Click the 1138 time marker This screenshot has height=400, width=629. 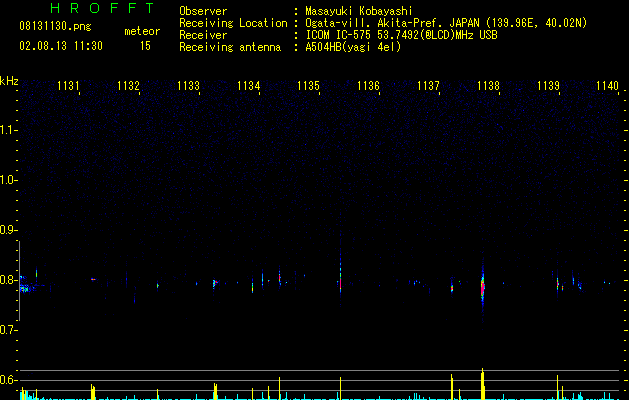(488, 85)
